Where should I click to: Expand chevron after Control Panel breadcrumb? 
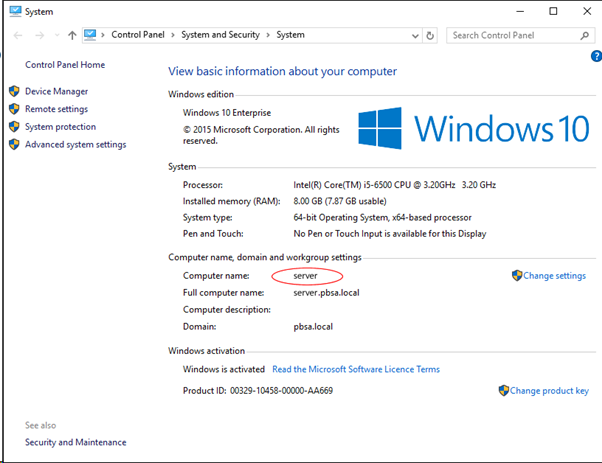pos(174,35)
